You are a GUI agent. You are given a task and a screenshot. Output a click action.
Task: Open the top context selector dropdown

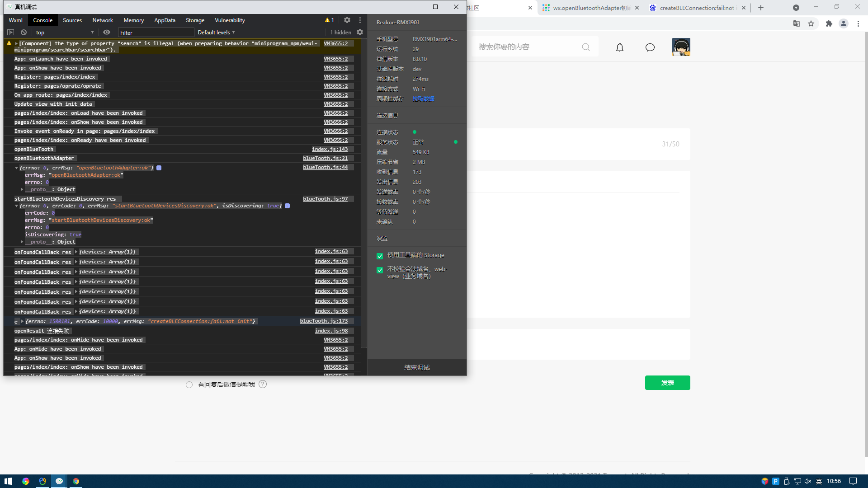[64, 33]
